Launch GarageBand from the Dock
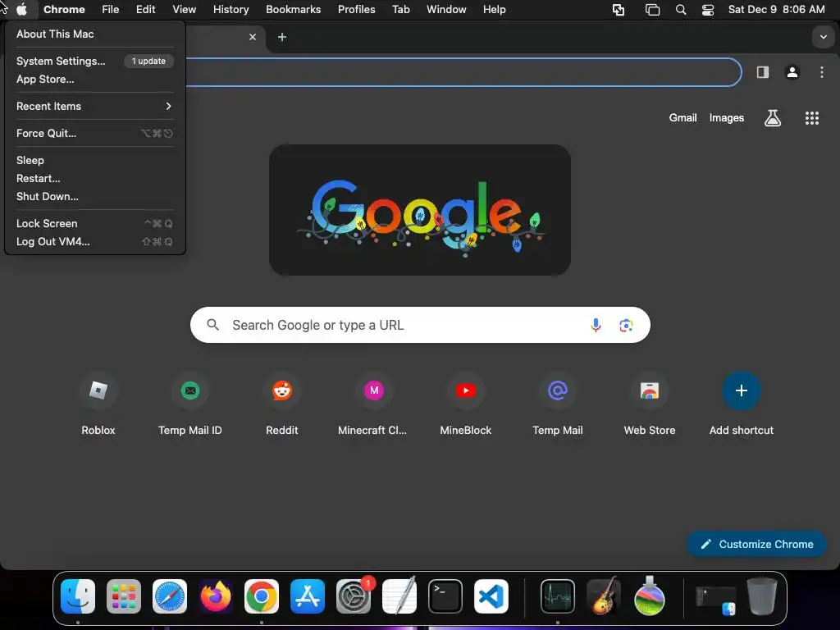 click(x=604, y=596)
